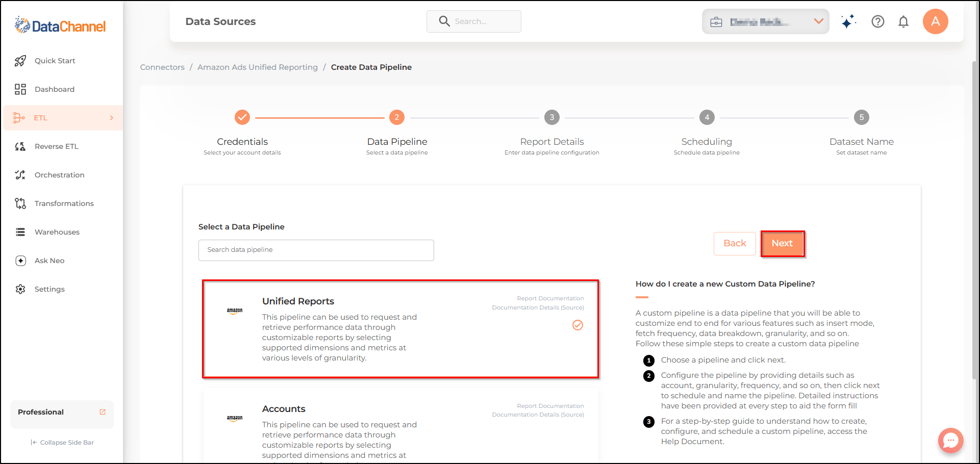
Task: Open the Warehouses stack icon
Action: [20, 232]
